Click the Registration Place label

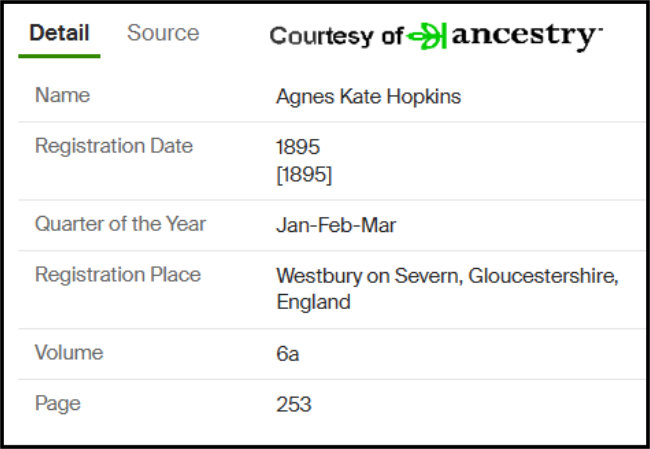[118, 275]
